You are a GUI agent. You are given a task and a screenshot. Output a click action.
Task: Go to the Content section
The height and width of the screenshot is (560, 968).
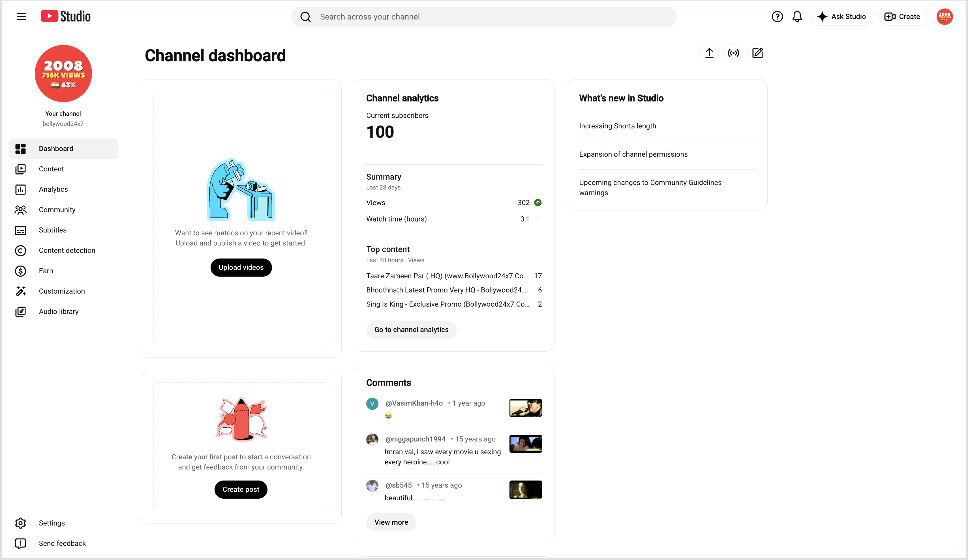63,169
